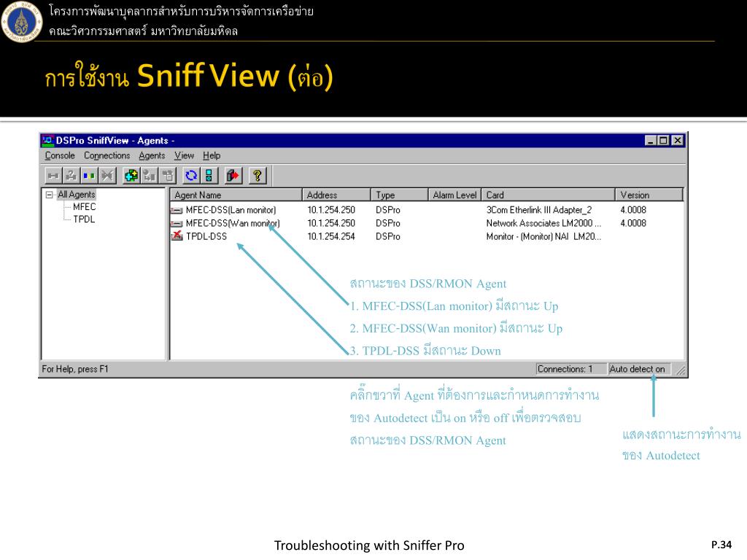Viewport: 747px width, 560px height.
Task: Open the Connections menu
Action: [x=107, y=156]
